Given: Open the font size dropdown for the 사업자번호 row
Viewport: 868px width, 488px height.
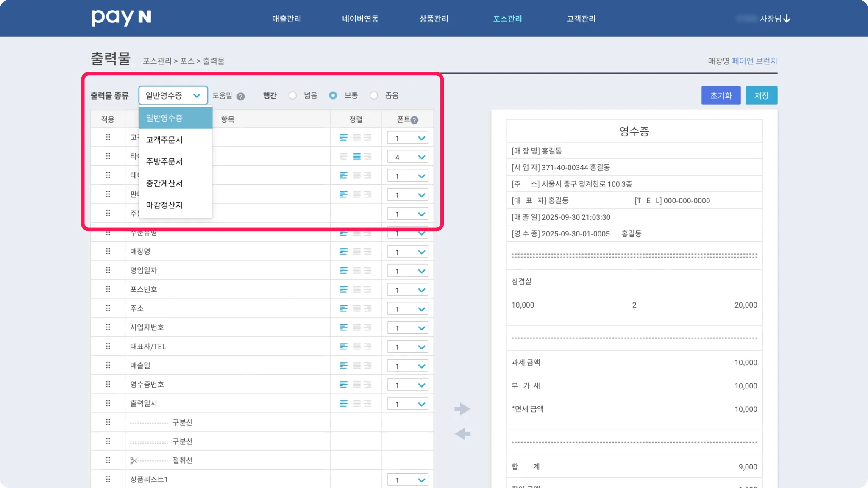Looking at the screenshot, I should (407, 328).
